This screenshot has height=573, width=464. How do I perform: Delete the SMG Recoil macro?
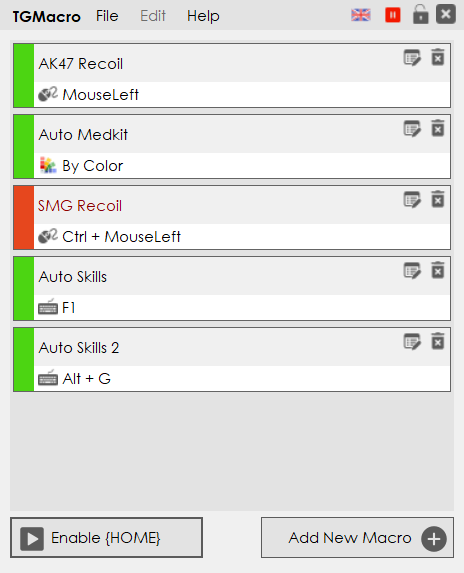click(x=438, y=199)
